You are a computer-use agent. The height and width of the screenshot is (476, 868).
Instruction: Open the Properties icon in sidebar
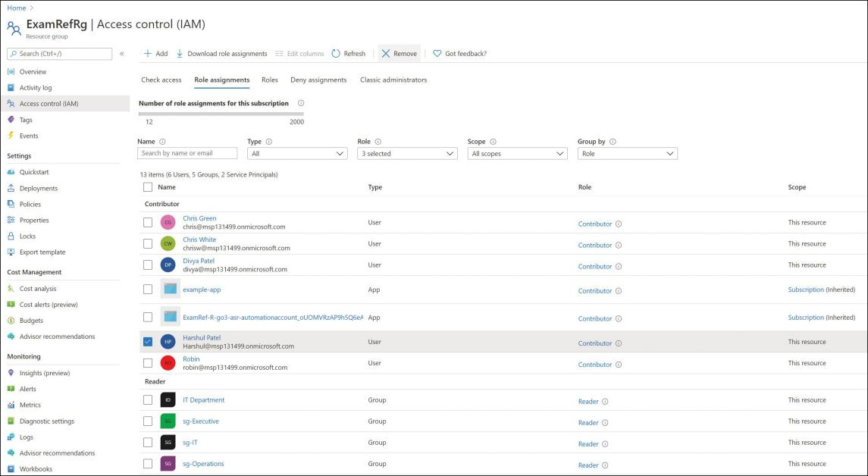(x=11, y=221)
